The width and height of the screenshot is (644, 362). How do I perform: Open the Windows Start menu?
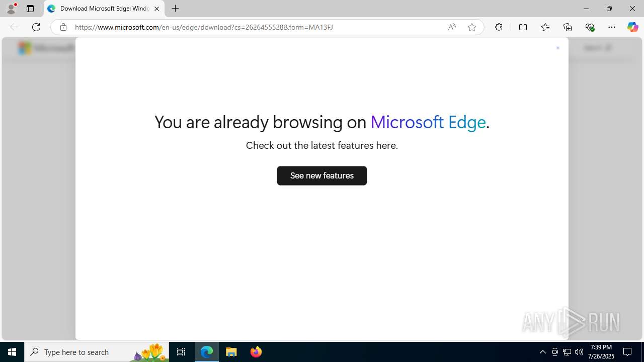click(x=12, y=352)
